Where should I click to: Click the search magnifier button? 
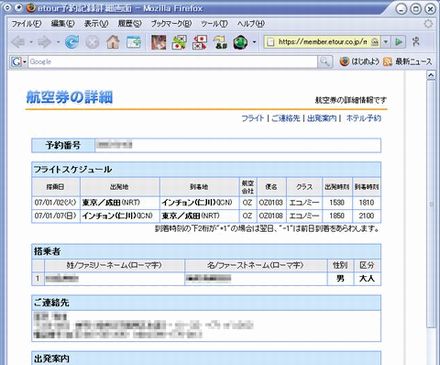(325, 62)
